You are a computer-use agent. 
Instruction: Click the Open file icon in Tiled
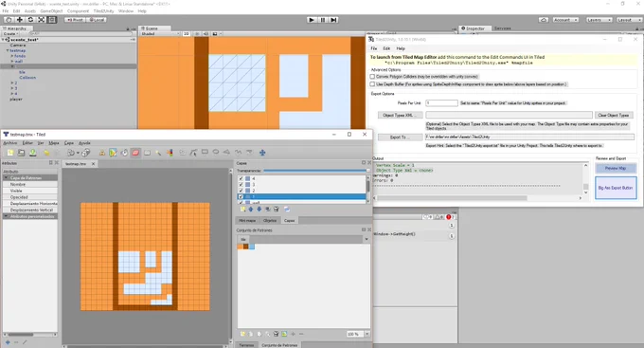[x=22, y=153]
